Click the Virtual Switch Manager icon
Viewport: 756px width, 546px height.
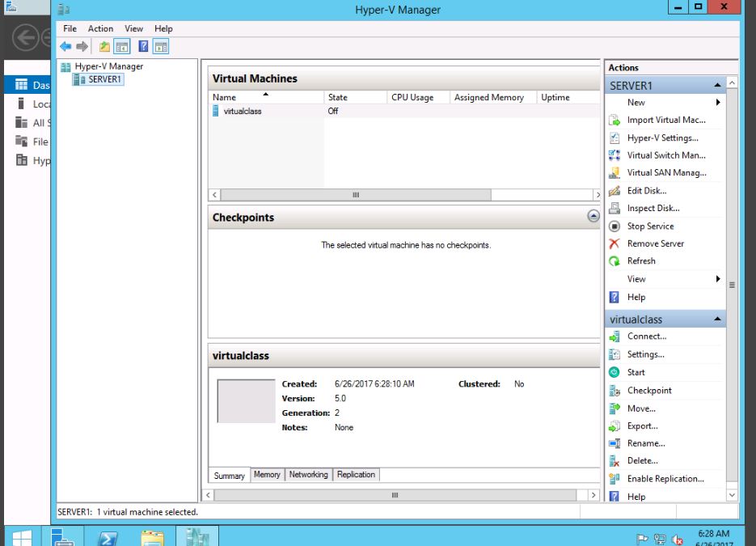click(615, 155)
